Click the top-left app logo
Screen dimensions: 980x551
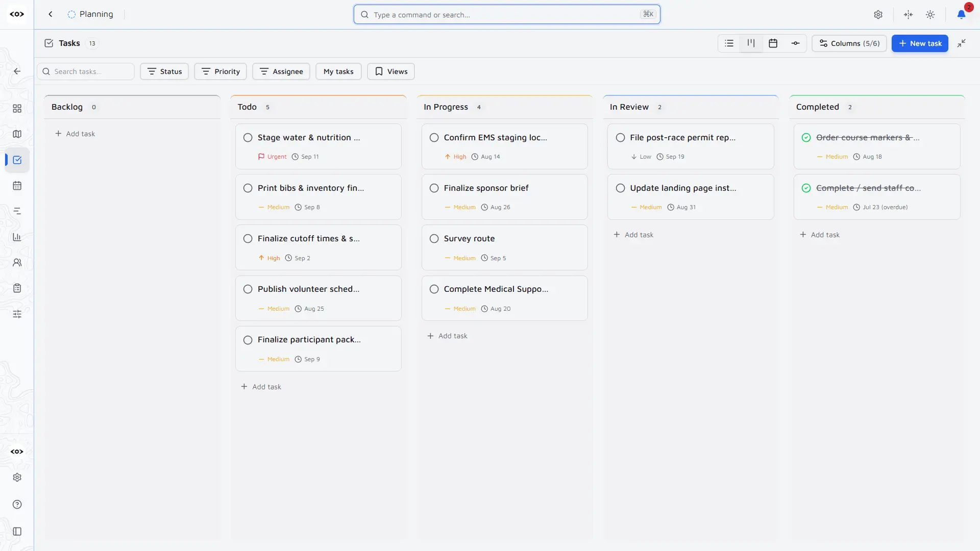click(17, 14)
